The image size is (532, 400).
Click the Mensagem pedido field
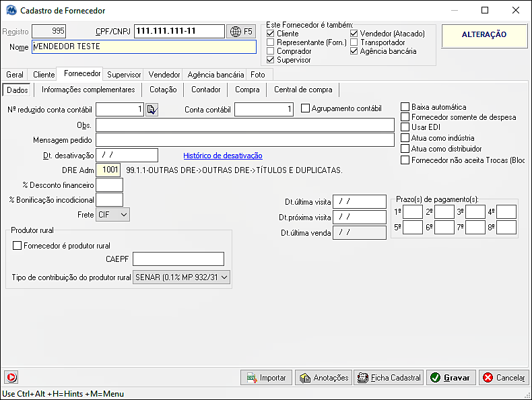point(245,140)
